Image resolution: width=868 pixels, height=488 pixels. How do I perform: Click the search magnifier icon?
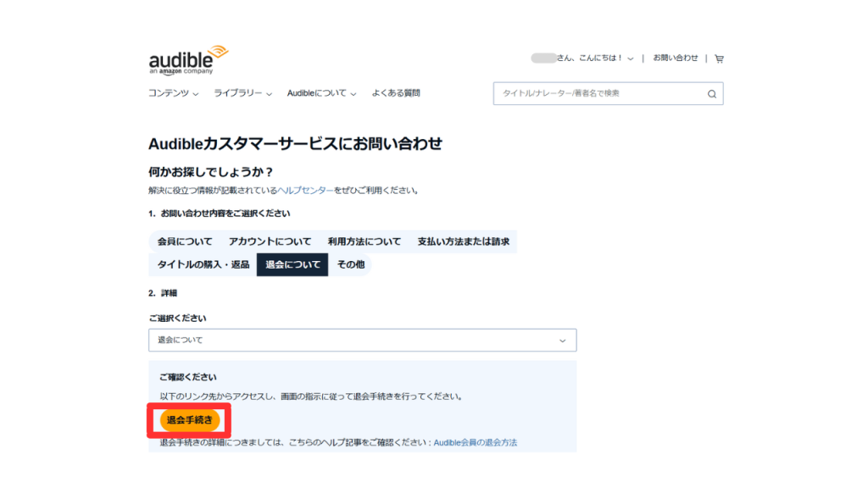click(712, 94)
